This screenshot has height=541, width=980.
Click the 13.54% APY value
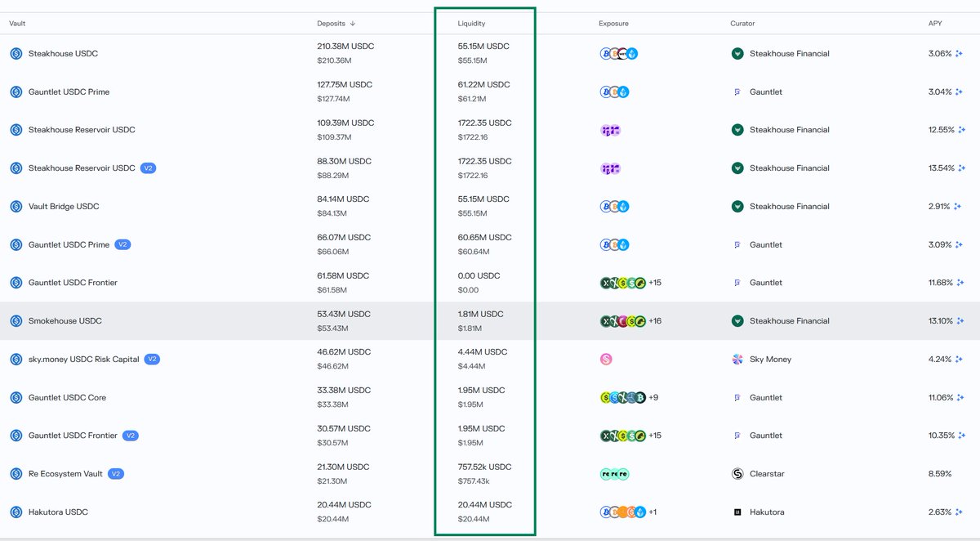(941, 168)
